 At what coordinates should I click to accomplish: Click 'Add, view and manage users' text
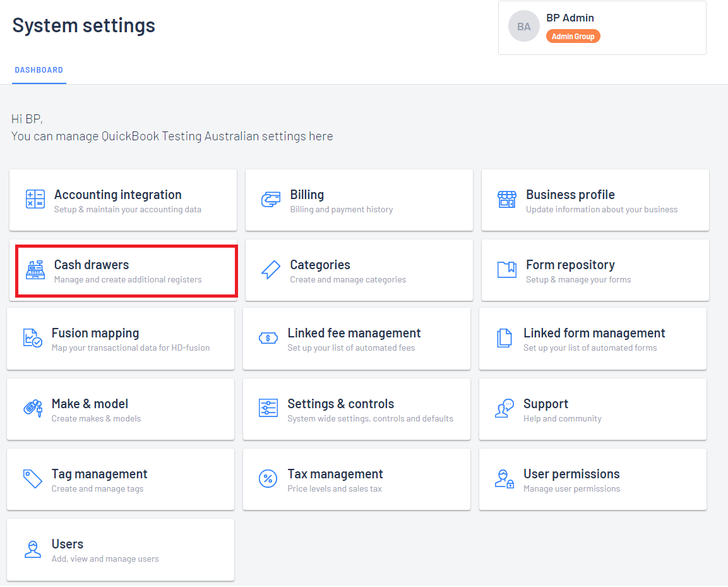tap(105, 559)
